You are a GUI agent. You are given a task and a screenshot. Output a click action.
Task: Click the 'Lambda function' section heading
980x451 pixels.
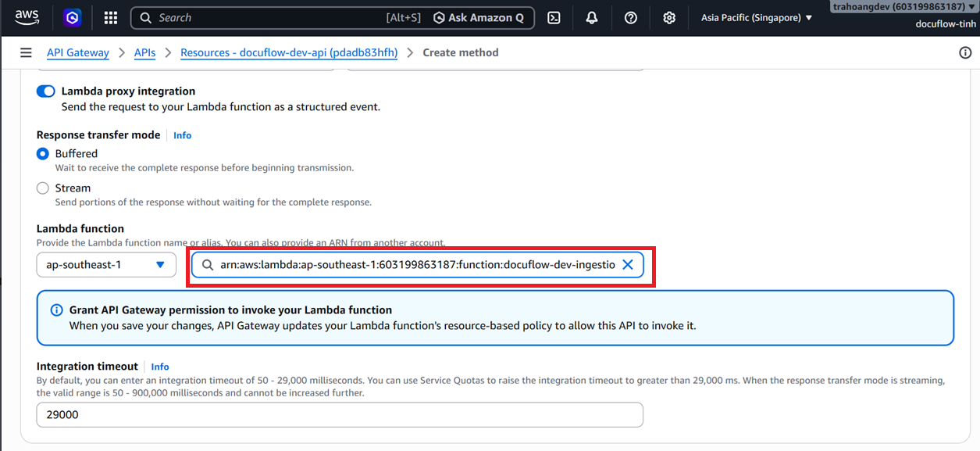pyautogui.click(x=80, y=228)
